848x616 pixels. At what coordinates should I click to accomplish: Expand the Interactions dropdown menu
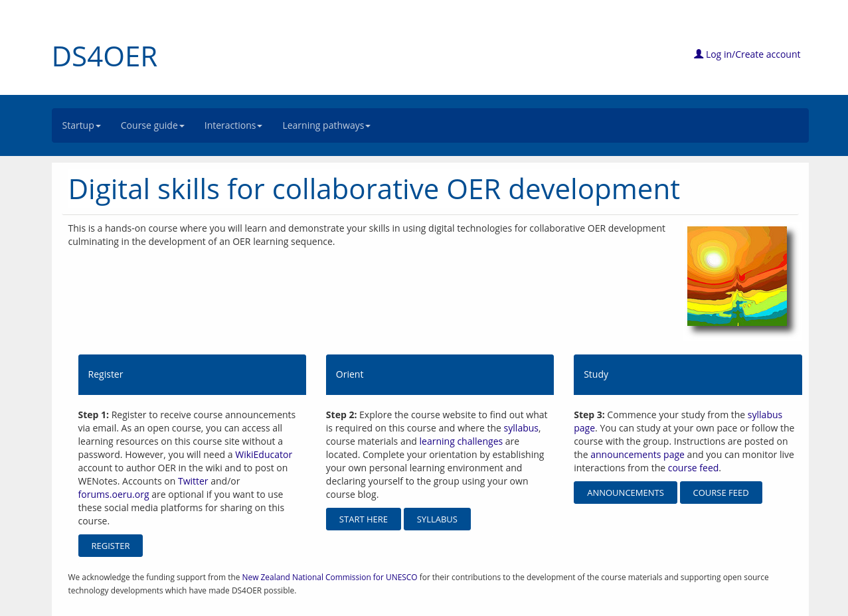(233, 125)
